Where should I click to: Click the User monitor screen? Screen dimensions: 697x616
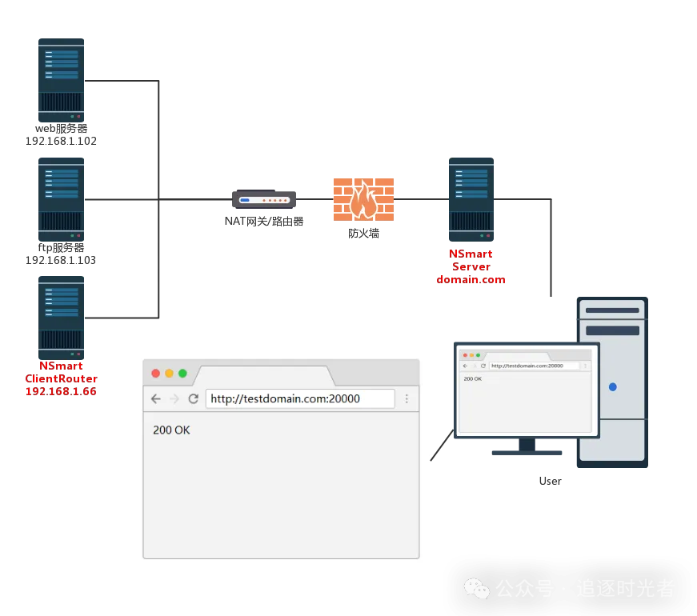pyautogui.click(x=527, y=390)
